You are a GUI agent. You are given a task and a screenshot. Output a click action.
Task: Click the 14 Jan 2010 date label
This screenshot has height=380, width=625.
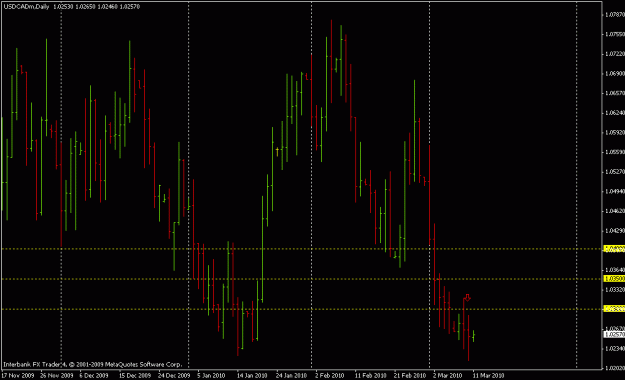[x=252, y=376]
